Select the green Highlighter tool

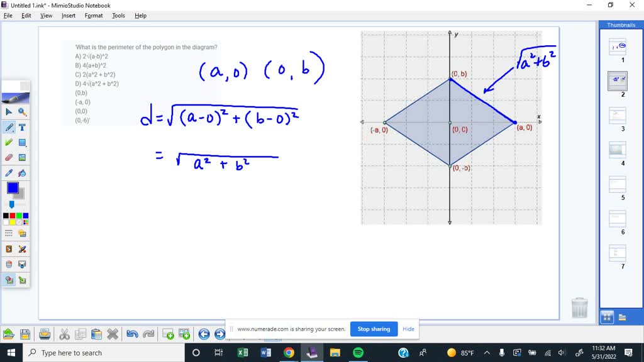9,143
